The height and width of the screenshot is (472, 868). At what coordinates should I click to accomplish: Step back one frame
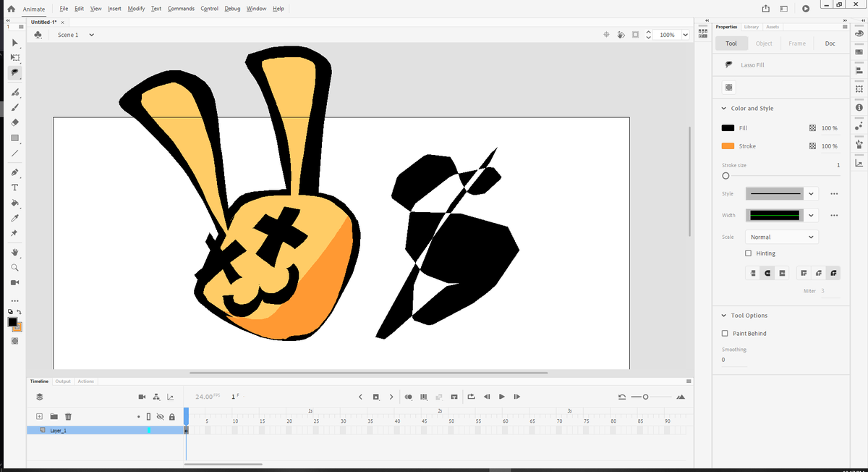[487, 397]
